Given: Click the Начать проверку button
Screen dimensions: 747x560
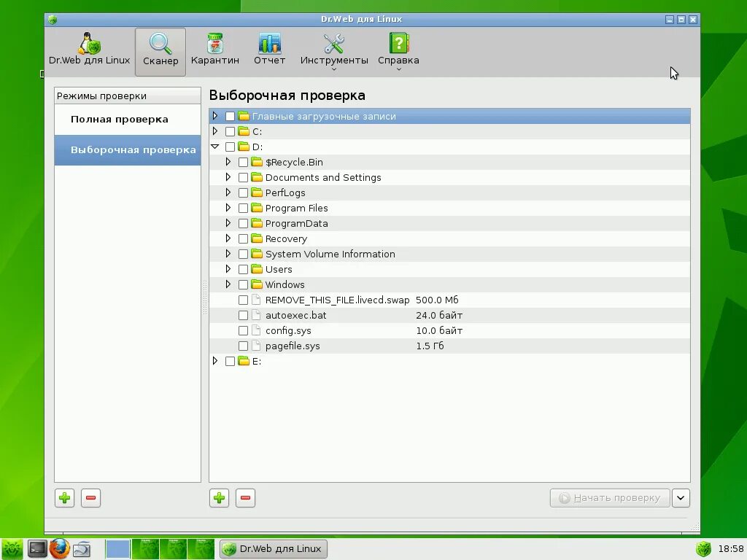Looking at the screenshot, I should [610, 498].
